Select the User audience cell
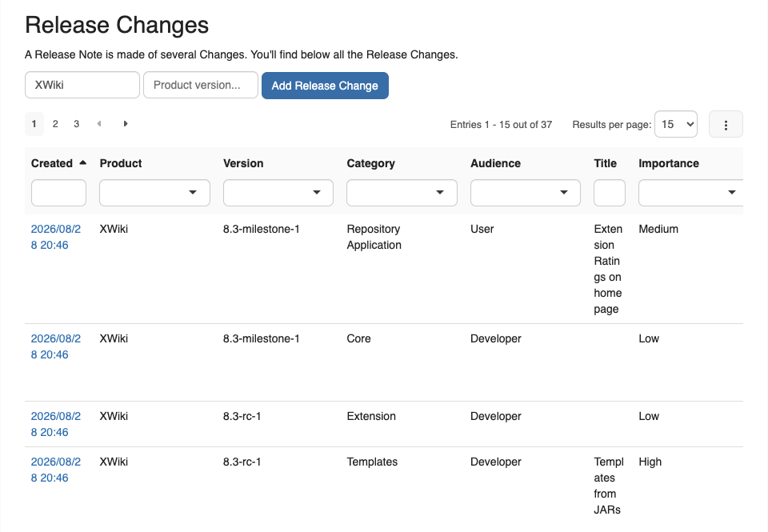 [x=482, y=230]
